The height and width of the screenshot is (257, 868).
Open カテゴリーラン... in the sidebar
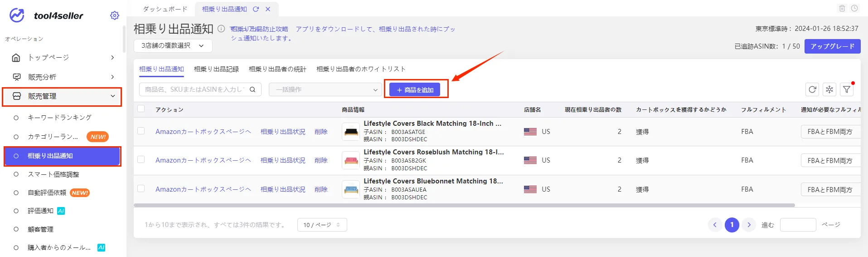tap(53, 137)
